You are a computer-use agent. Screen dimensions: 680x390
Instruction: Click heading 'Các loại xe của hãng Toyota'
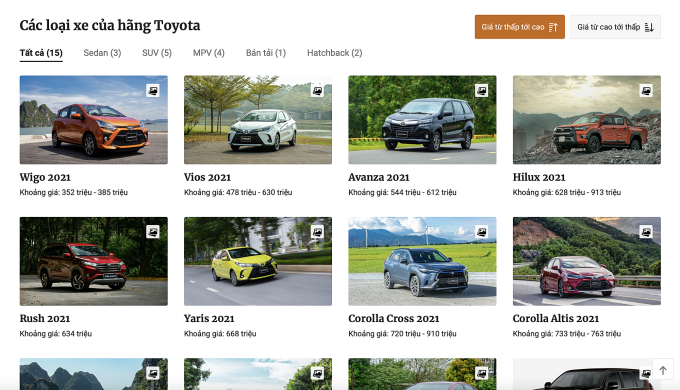point(110,26)
